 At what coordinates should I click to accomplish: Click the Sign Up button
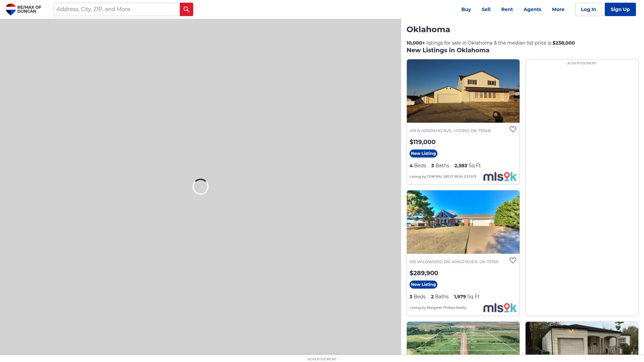[x=620, y=9]
